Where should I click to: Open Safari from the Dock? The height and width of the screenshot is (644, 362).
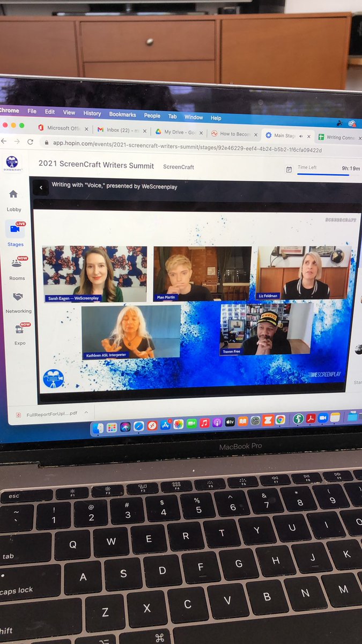[139, 426]
